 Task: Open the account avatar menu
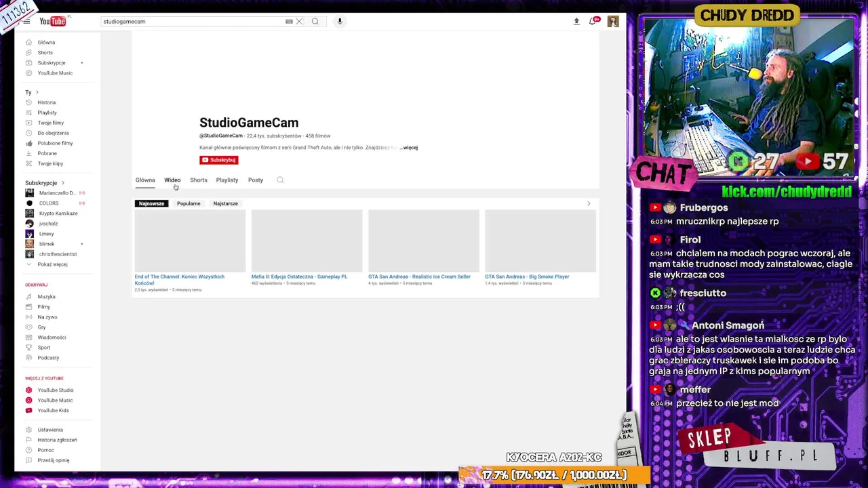coord(613,22)
